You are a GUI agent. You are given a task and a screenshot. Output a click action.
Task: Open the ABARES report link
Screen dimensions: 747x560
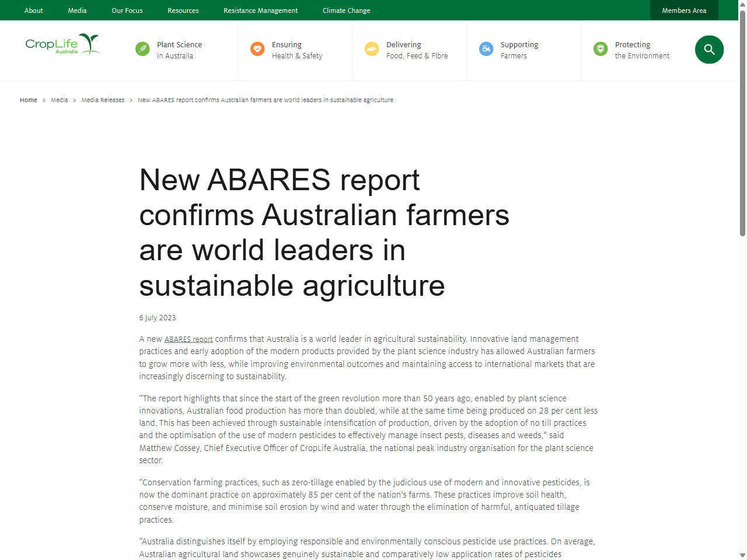tap(189, 339)
